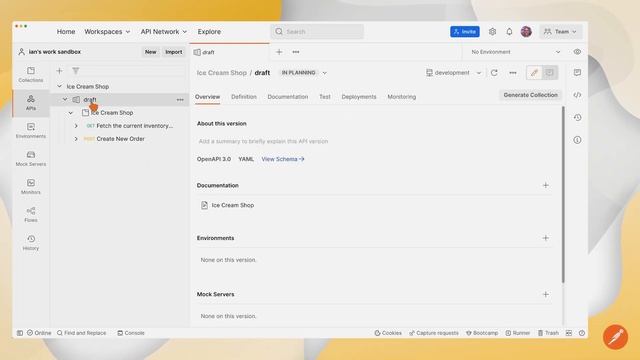Click the refresh icon beside development
Viewport: 640px width, 360px height.
pos(494,73)
